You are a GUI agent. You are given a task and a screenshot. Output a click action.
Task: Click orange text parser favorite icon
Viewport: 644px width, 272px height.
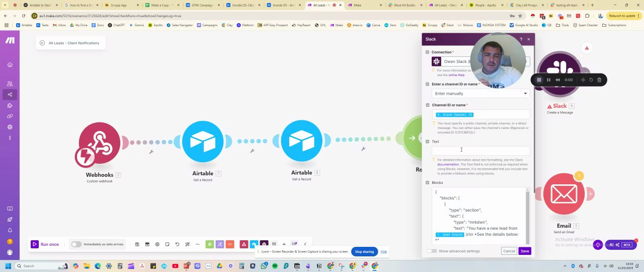[230, 244]
